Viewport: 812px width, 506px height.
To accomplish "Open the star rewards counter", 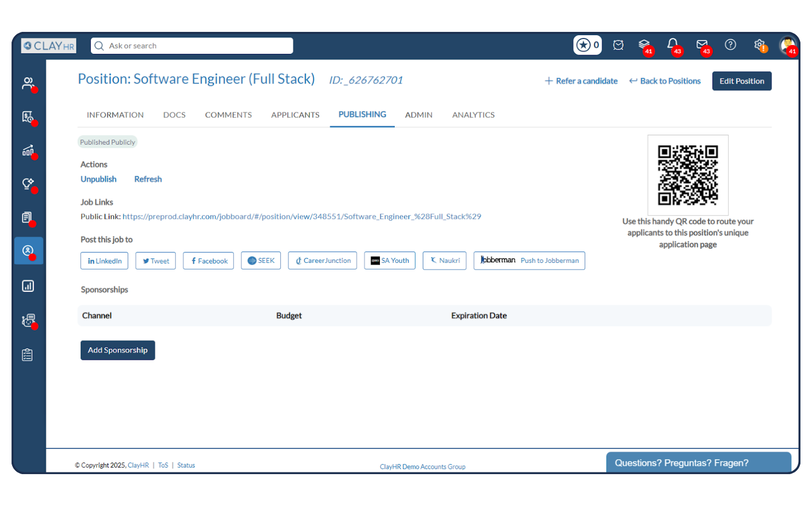I will (587, 45).
